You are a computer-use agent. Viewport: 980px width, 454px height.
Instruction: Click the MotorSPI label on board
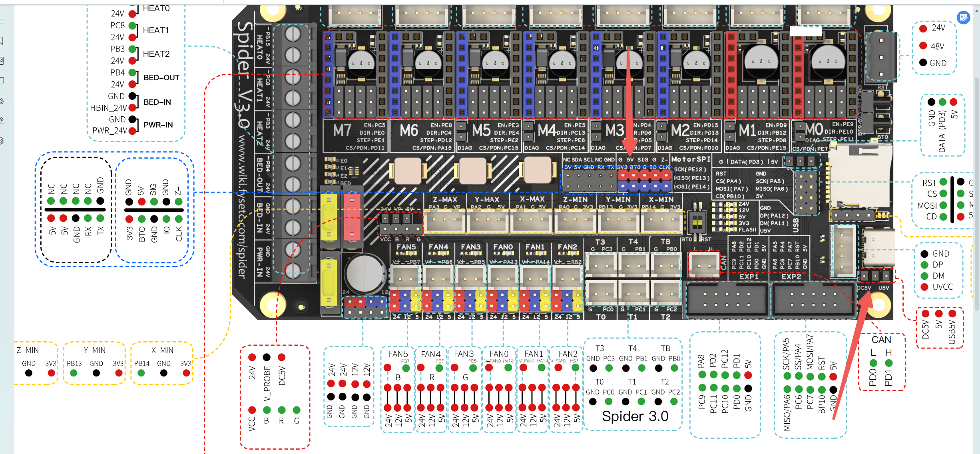pos(691,159)
